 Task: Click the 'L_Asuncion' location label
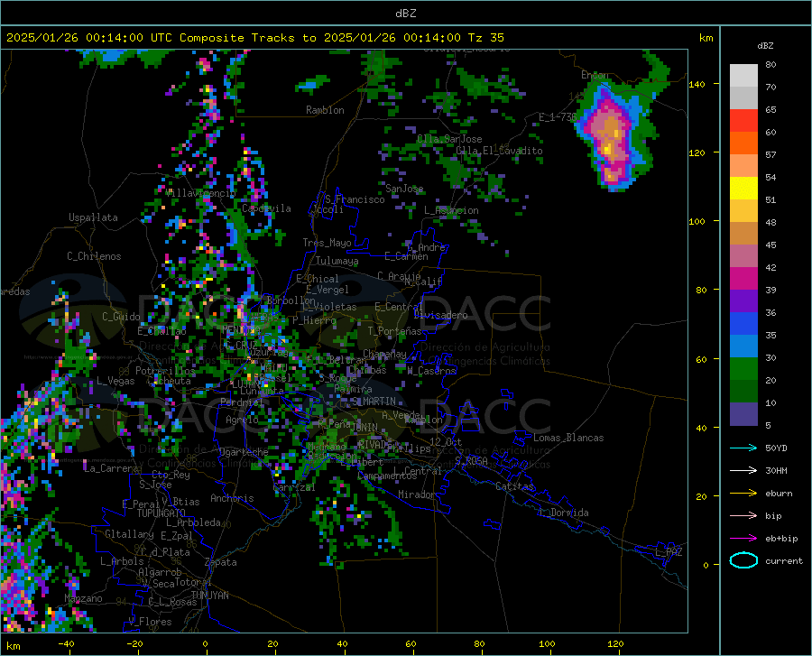coord(451,210)
